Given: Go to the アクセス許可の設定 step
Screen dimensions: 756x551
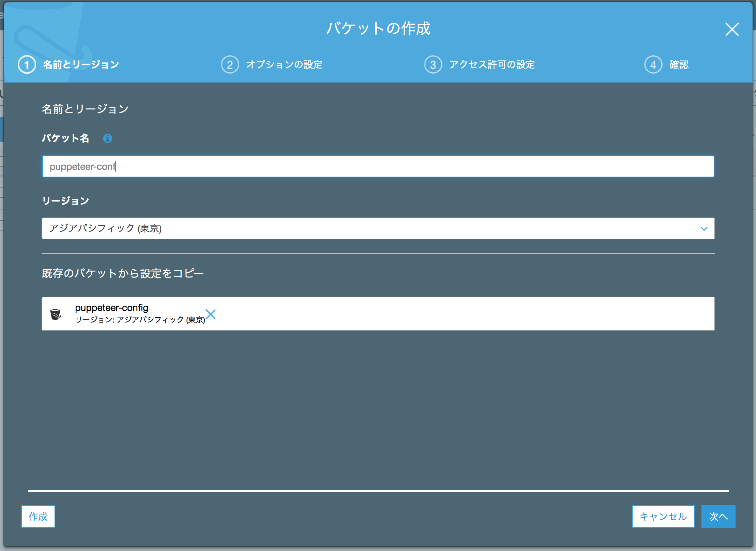Looking at the screenshot, I should tap(492, 64).
